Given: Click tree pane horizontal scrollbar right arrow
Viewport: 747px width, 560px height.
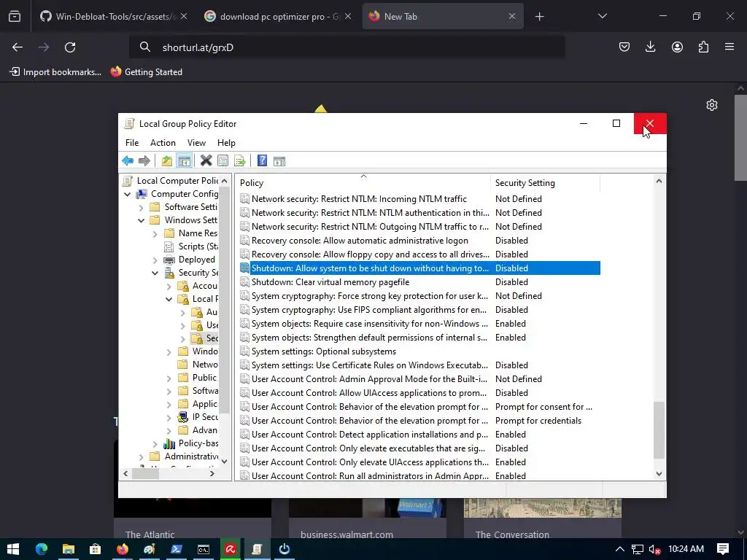Looking at the screenshot, I should [212, 474].
